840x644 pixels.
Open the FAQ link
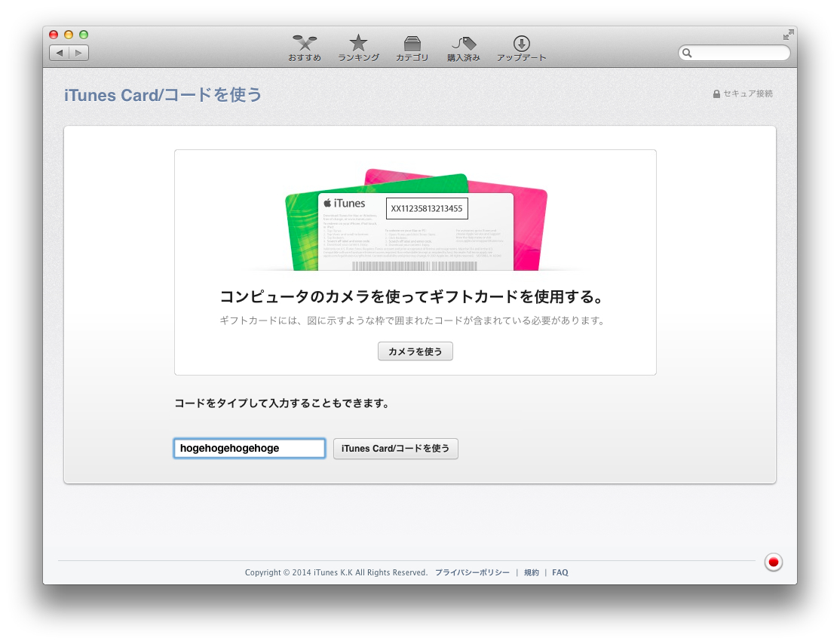[559, 572]
